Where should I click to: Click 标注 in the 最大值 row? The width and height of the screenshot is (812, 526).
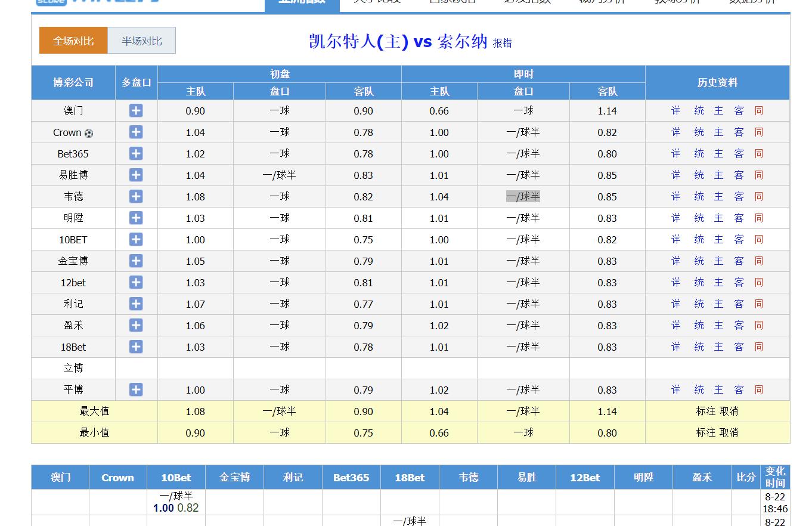click(705, 411)
